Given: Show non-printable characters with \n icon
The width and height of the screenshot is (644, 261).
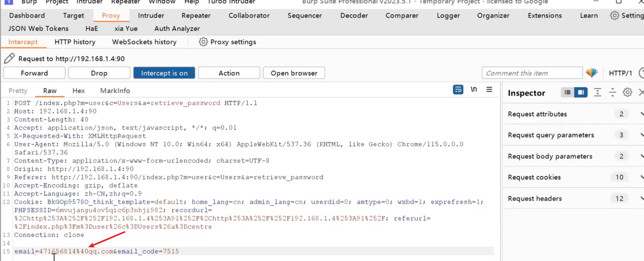Looking at the screenshot, I should [x=474, y=89].
